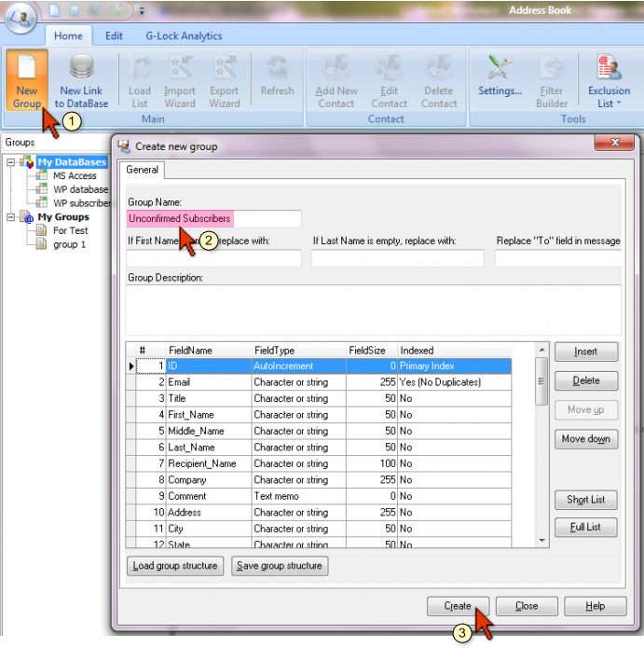The image size is (644, 648).
Task: Switch to the Edit ribbon tab
Action: (x=114, y=36)
